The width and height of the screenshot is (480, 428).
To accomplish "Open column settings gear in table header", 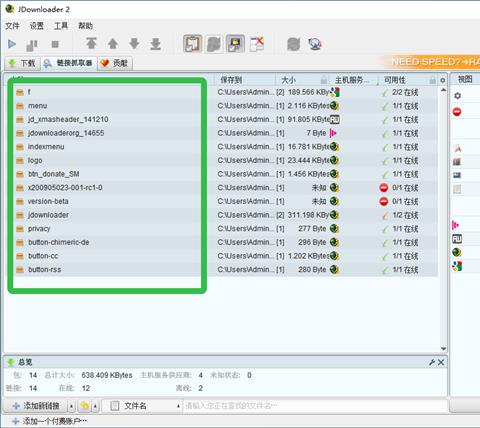I will point(442,80).
